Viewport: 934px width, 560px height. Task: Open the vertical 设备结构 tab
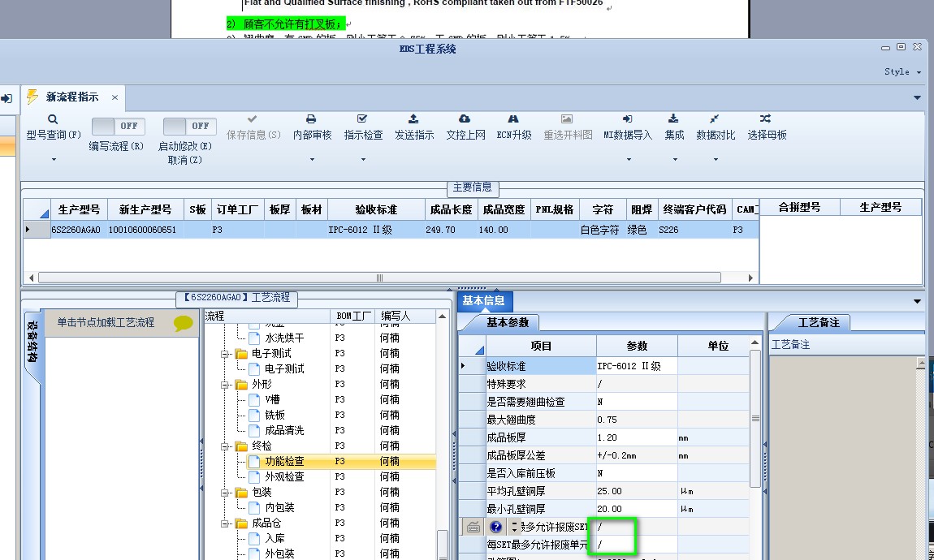pos(32,342)
